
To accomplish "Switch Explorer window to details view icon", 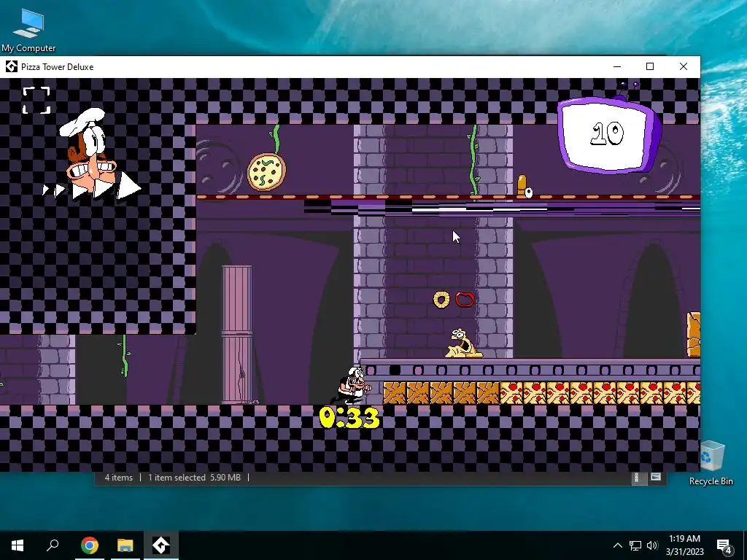I will tap(638, 478).
